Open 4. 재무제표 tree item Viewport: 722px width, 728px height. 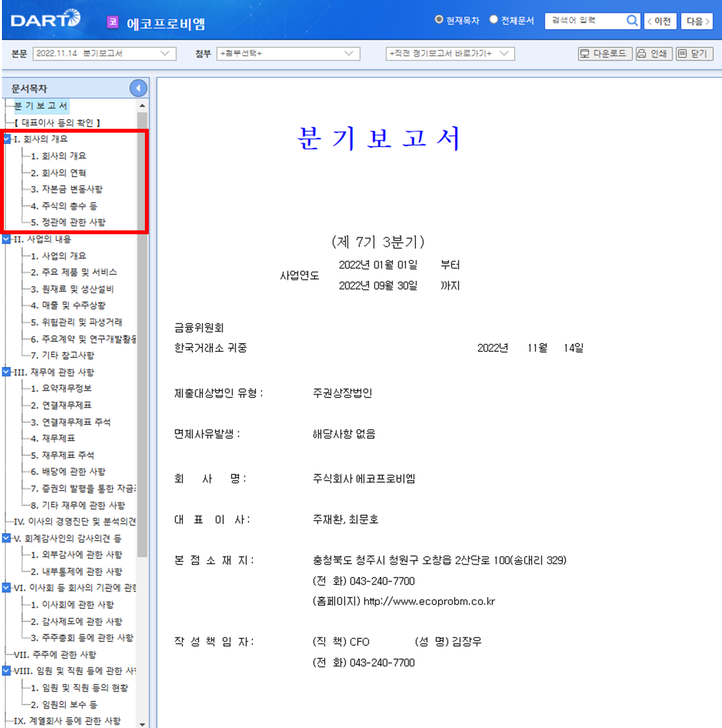pyautogui.click(x=52, y=438)
